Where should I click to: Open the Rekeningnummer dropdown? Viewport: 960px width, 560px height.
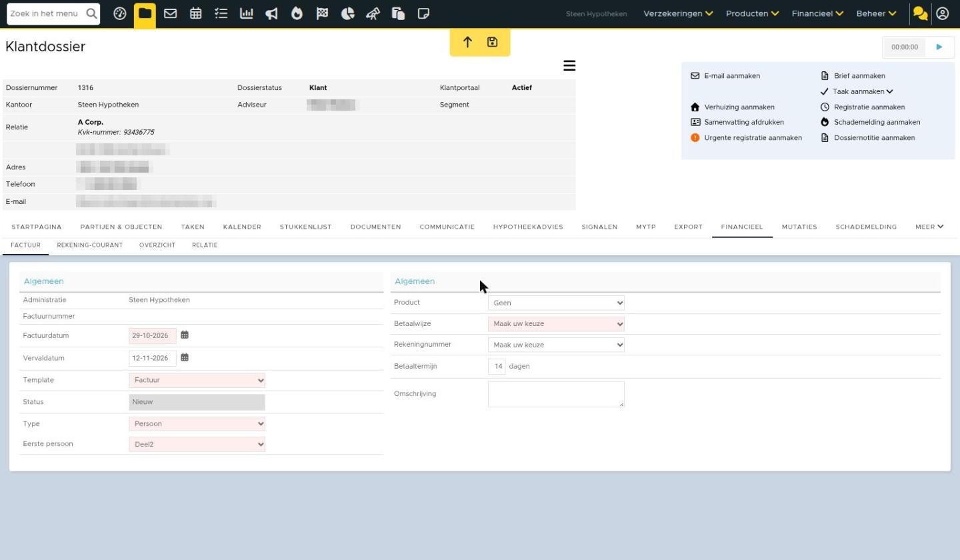click(556, 345)
